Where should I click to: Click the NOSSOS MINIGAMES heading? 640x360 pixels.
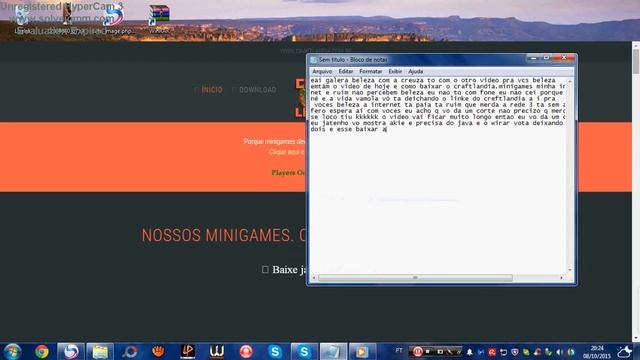coord(224,236)
